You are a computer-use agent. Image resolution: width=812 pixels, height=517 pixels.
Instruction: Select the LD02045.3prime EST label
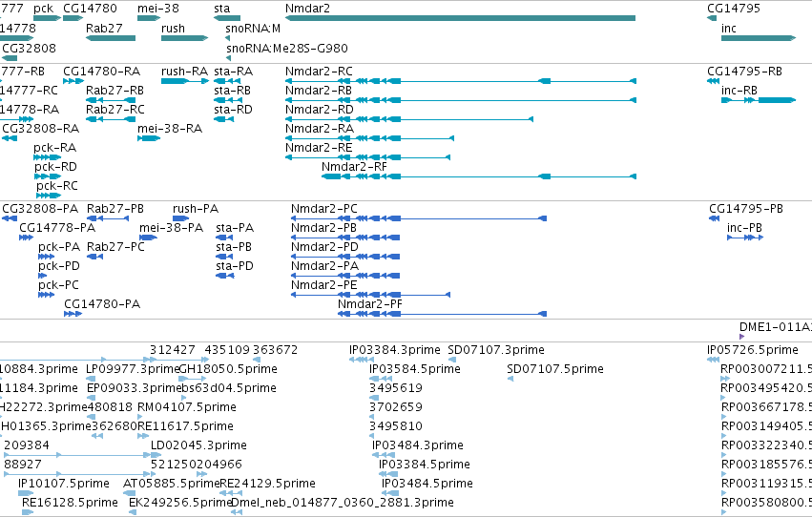pos(198,445)
